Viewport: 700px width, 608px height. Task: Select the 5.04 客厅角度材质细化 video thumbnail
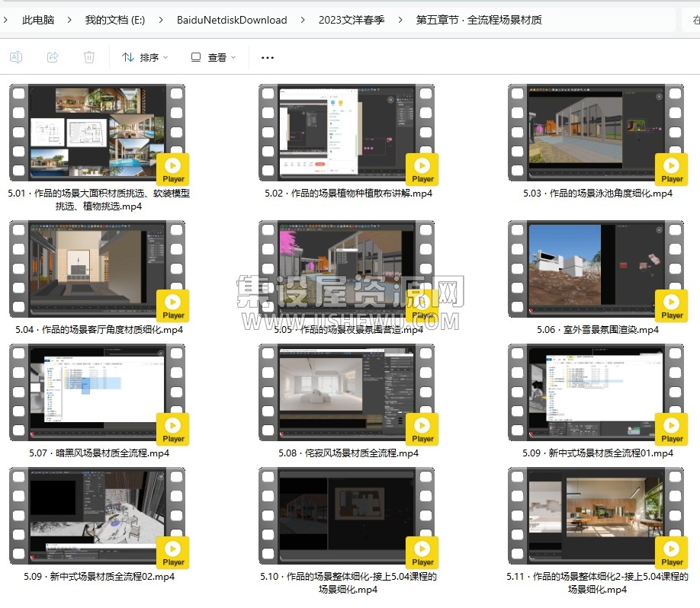98,269
